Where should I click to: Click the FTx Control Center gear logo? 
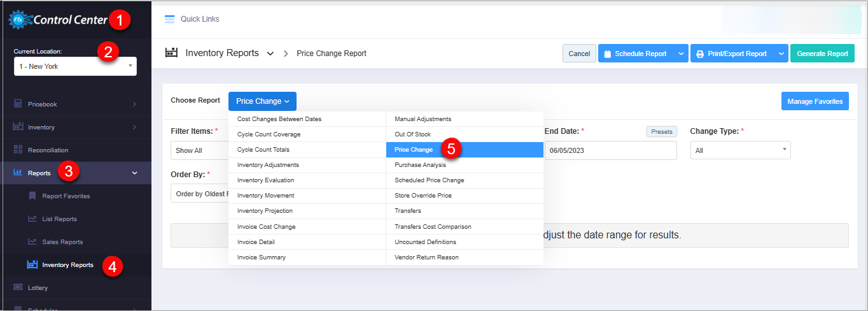coord(17,20)
